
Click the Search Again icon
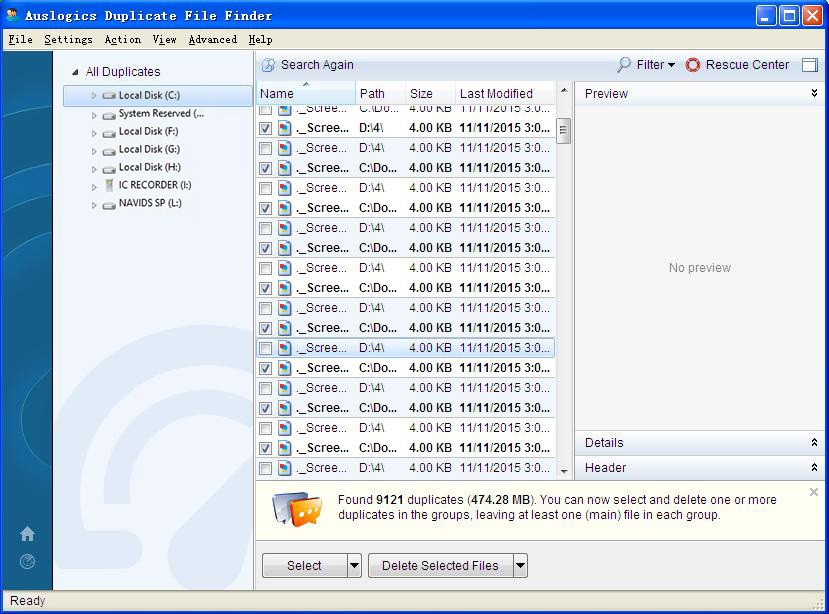tap(269, 65)
